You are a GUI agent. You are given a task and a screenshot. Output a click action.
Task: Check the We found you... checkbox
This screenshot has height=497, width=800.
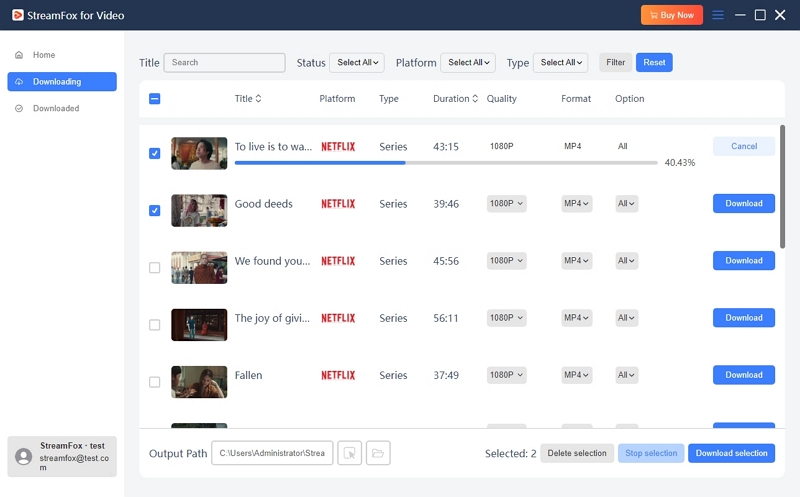tap(155, 267)
